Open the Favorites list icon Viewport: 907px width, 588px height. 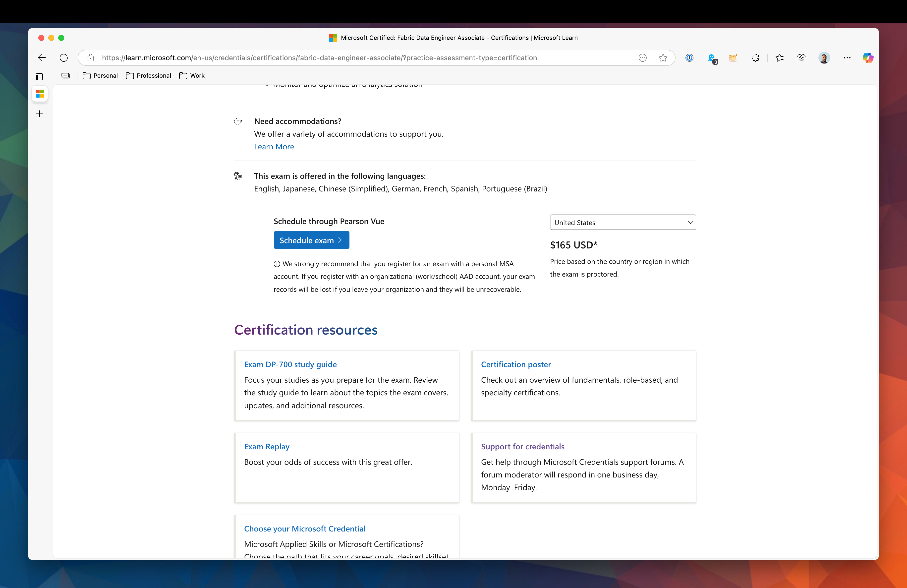[x=779, y=58]
